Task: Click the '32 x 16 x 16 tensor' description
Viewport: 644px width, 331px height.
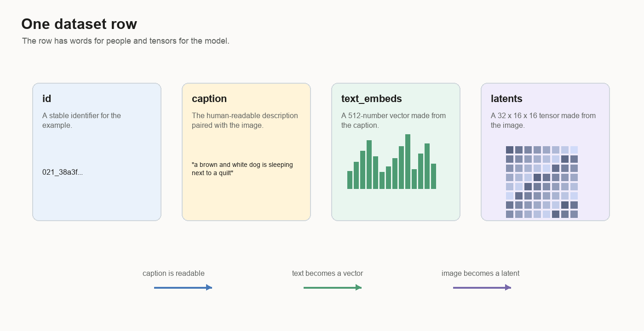Action: [x=543, y=120]
